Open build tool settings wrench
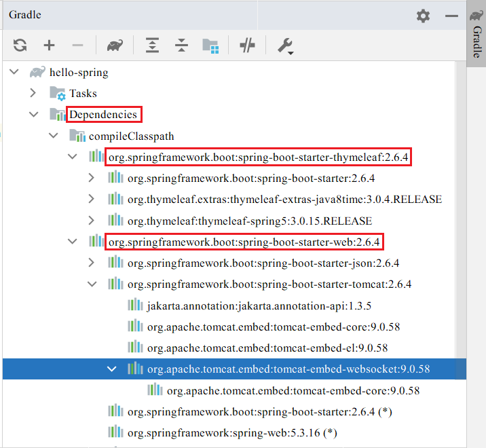This screenshot has height=448, width=486. [x=286, y=46]
